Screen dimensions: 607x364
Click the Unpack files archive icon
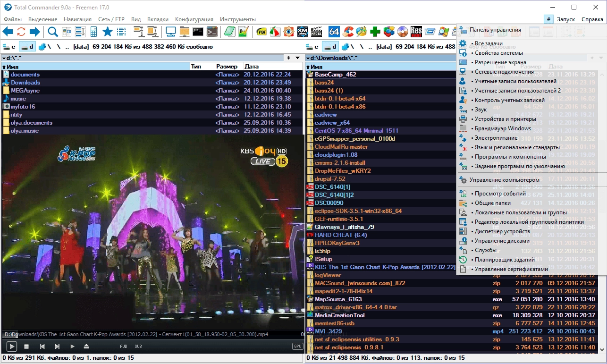tap(152, 32)
